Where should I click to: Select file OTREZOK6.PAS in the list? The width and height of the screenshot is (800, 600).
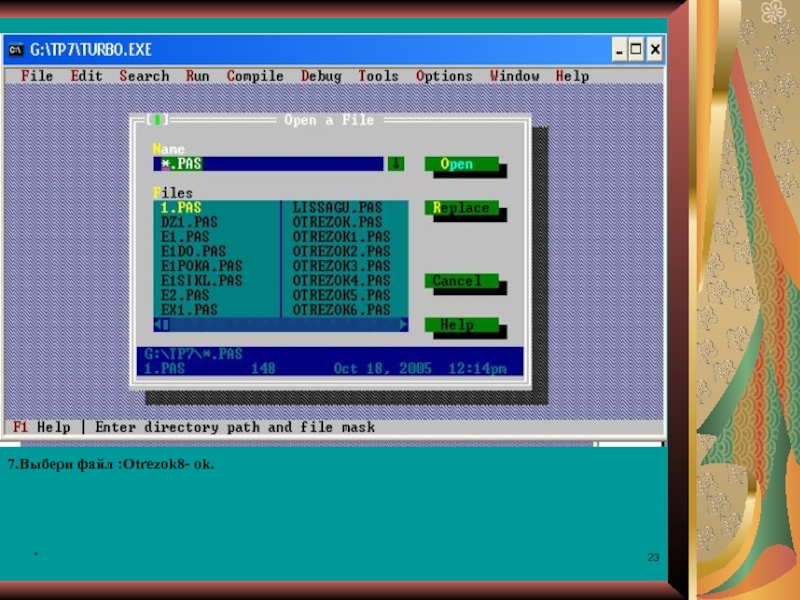341,310
